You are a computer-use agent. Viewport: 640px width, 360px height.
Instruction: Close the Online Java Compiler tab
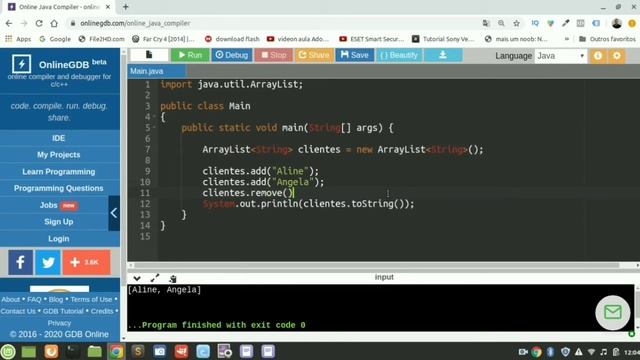click(108, 7)
